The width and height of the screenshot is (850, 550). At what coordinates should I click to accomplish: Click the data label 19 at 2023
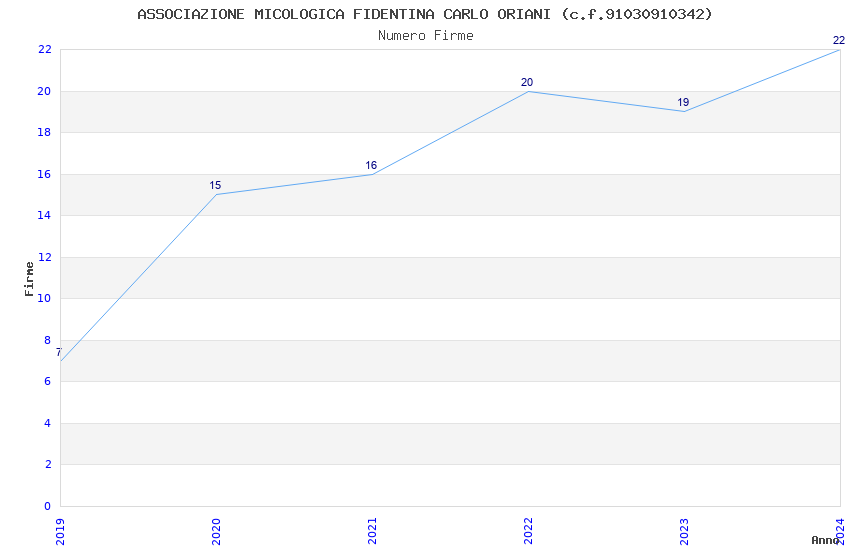tap(683, 102)
